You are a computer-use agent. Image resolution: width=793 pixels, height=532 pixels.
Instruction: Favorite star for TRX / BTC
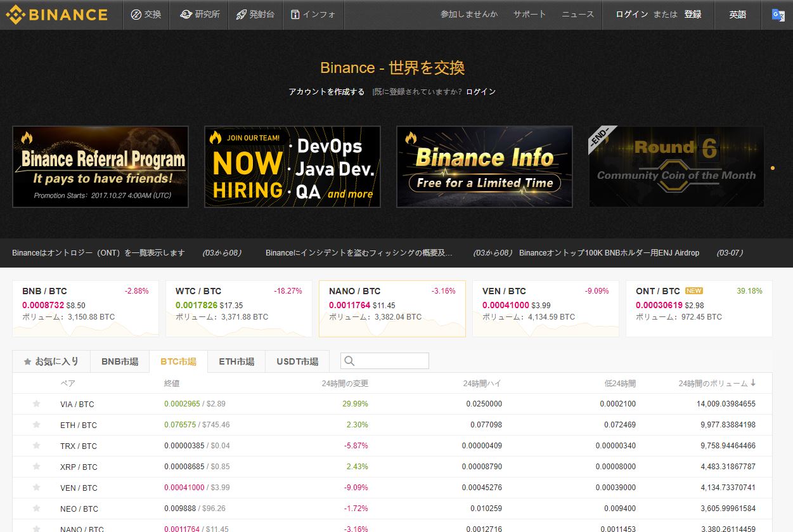[x=36, y=446]
